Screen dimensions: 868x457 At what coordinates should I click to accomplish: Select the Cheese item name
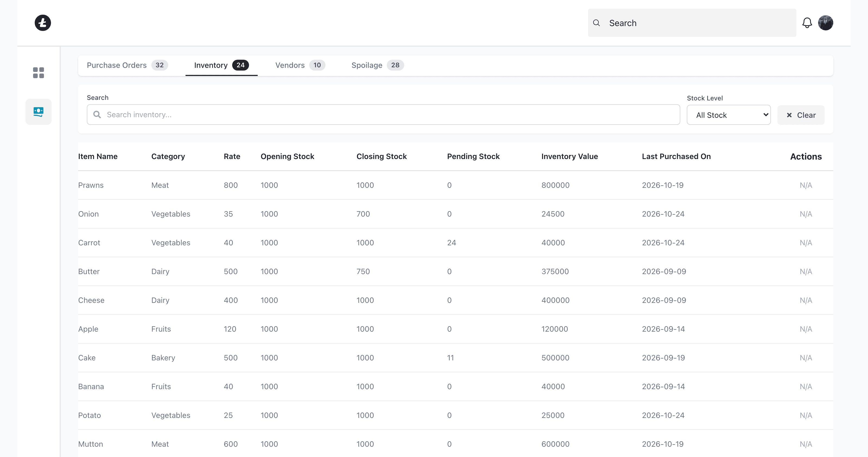pos(91,300)
